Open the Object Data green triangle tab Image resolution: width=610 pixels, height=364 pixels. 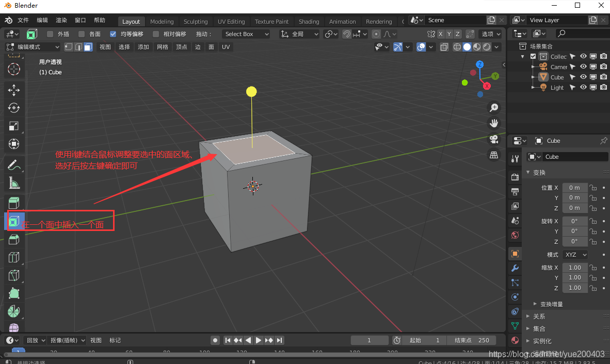515,326
